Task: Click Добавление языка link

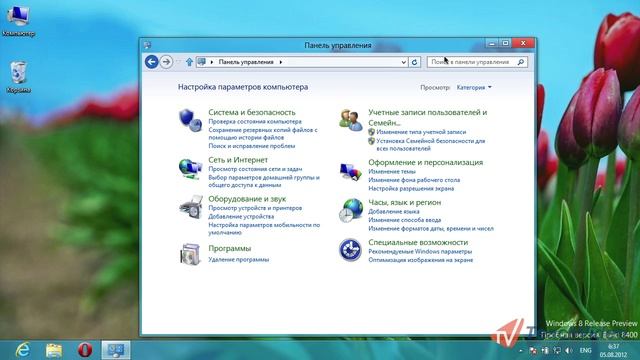Action: pos(393,211)
